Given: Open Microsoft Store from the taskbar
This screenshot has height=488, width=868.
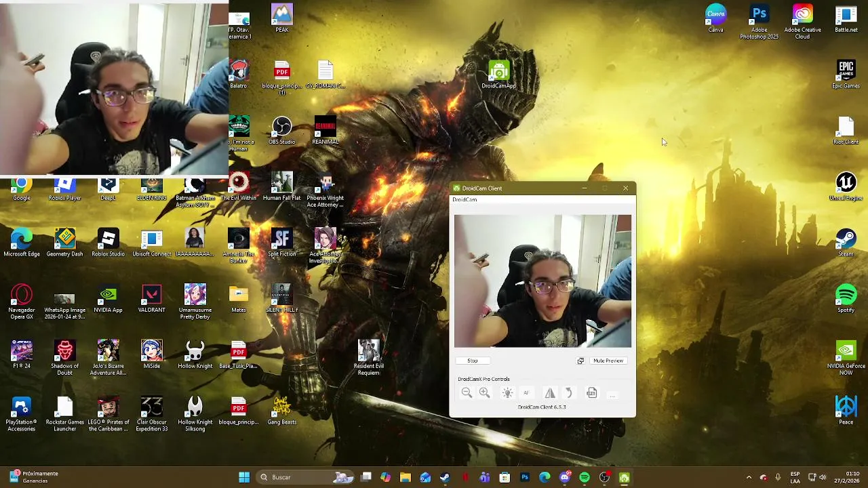Looking at the screenshot, I should pyautogui.click(x=505, y=477).
